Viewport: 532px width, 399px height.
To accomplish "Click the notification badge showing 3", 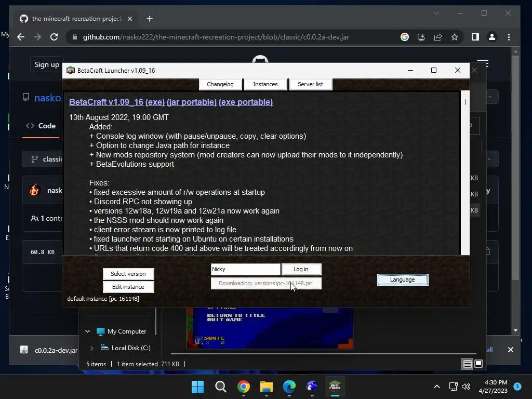I will pyautogui.click(x=517, y=387).
